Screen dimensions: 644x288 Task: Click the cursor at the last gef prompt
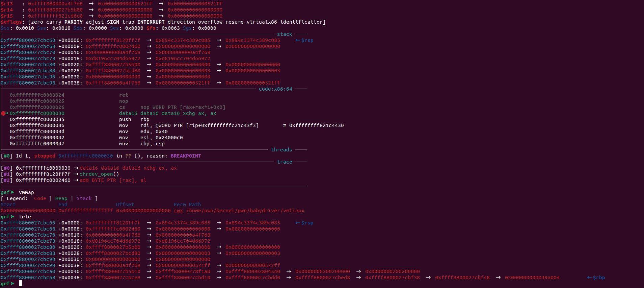point(20,284)
